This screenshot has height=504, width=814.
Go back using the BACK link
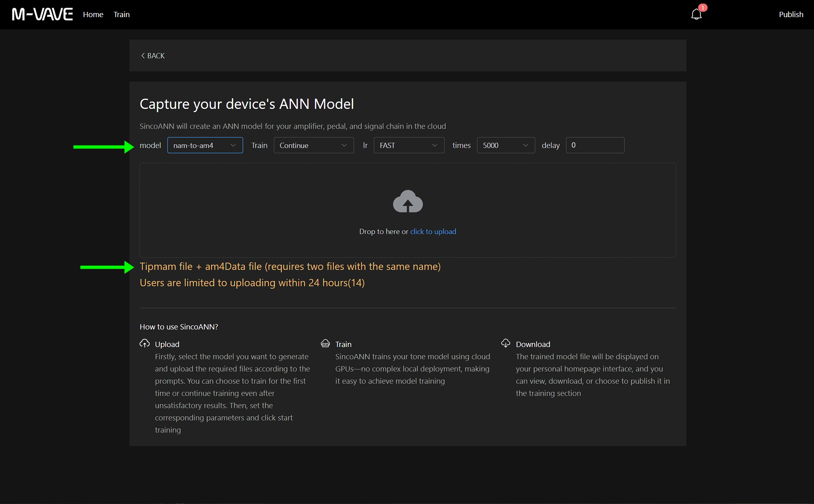[156, 55]
